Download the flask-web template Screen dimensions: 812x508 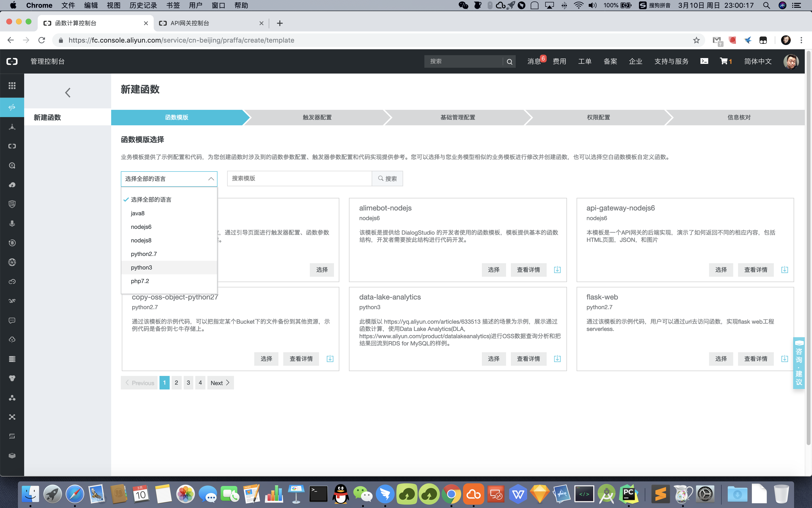point(784,359)
